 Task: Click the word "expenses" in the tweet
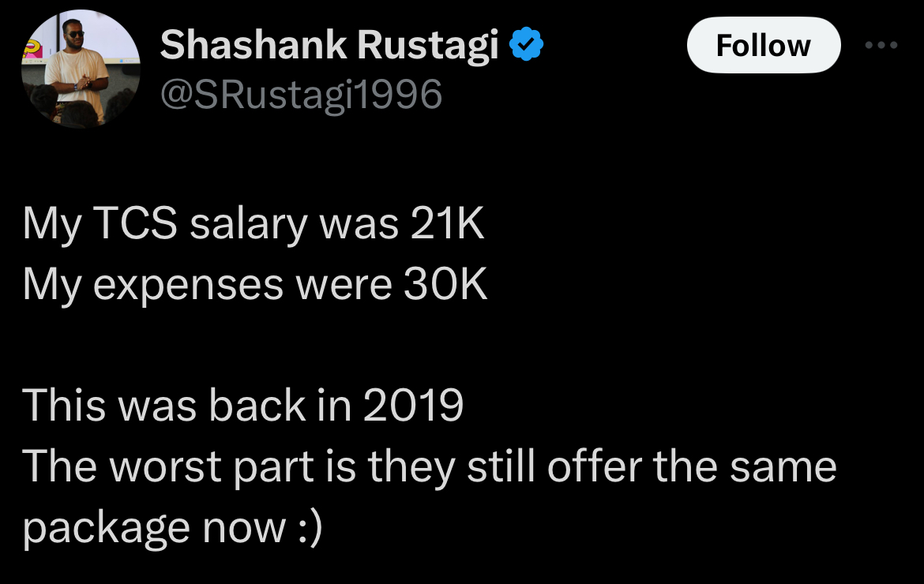point(187,286)
